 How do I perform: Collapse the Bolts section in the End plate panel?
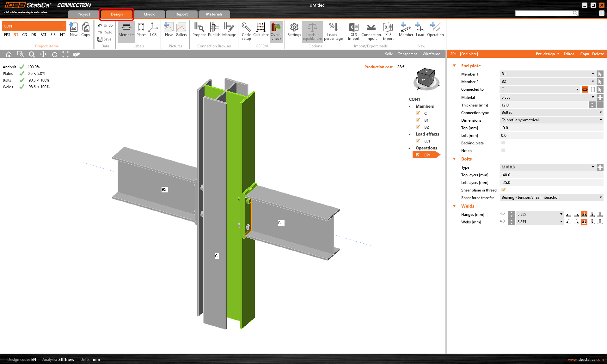(x=454, y=159)
